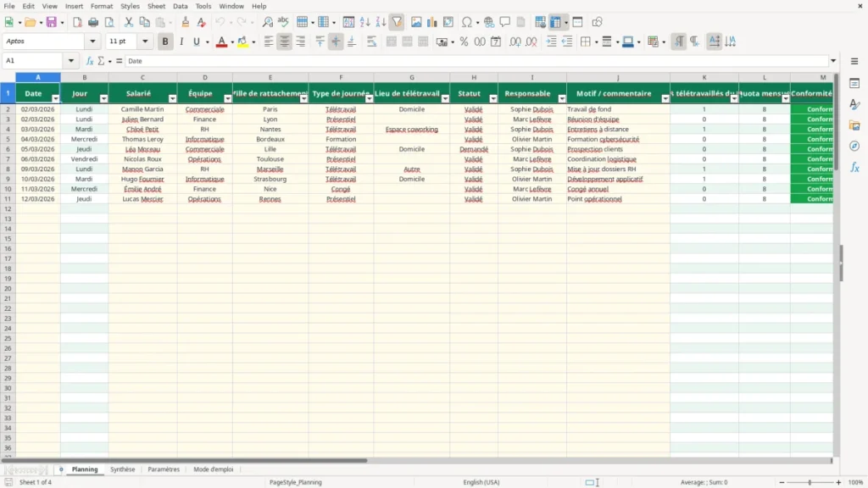Open Name Box dropdown arrow
Screen dimensions: 868x488
[71, 61]
